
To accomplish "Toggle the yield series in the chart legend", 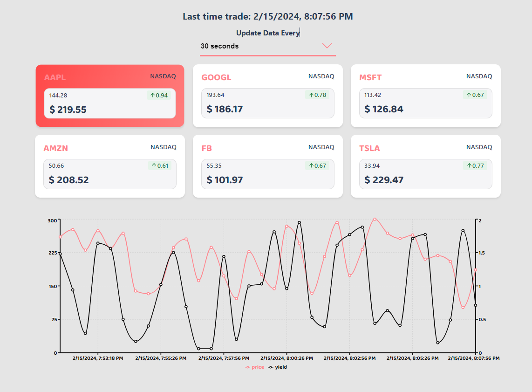I will point(279,367).
